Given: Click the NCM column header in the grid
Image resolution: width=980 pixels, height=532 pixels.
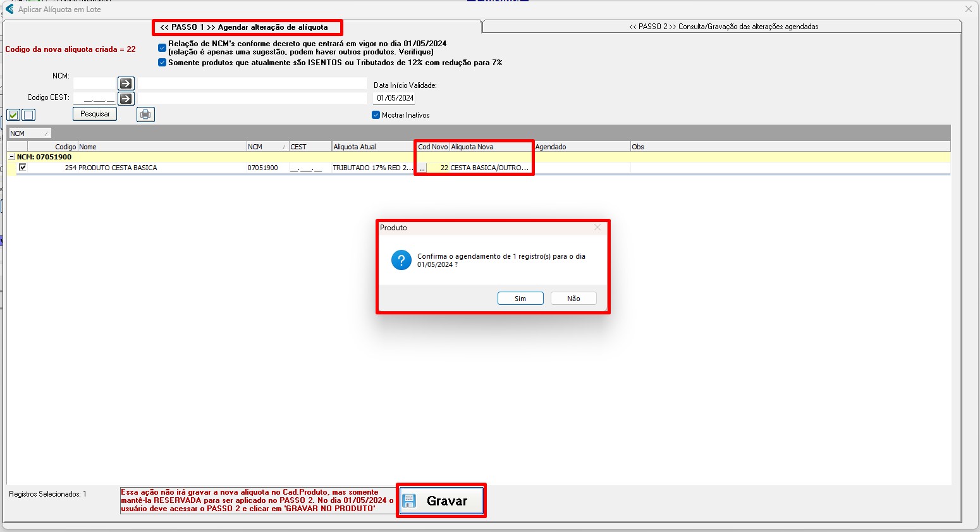Looking at the screenshot, I should [x=267, y=147].
